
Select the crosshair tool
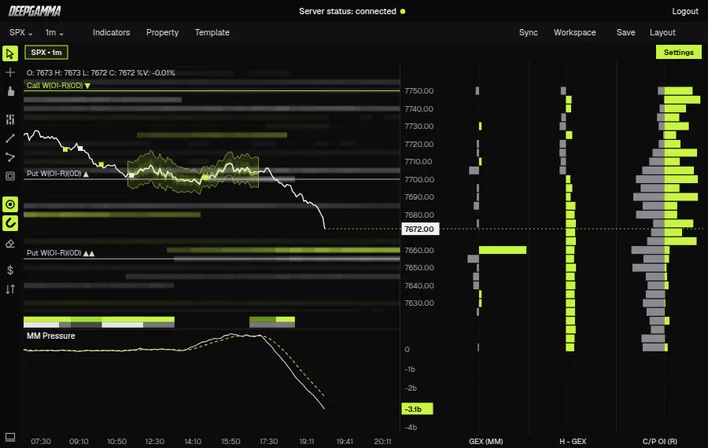click(10, 72)
